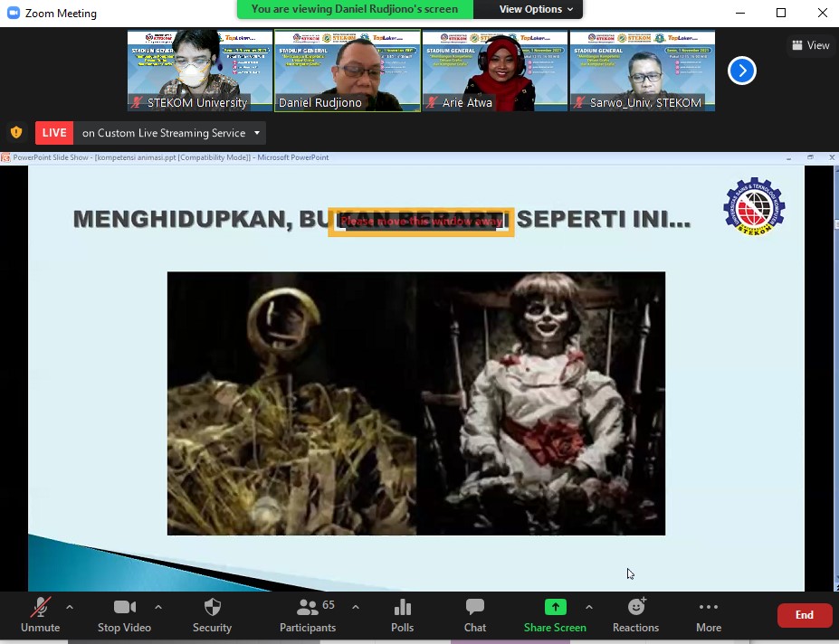Click muted mic icon on Sarwo_Univ. STEKOM
The image size is (839, 644).
(579, 102)
